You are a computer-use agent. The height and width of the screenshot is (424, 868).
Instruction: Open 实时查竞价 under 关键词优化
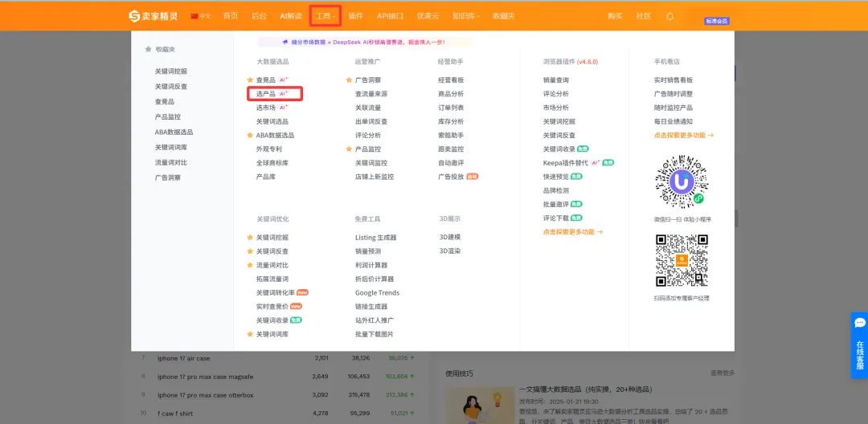click(x=272, y=307)
